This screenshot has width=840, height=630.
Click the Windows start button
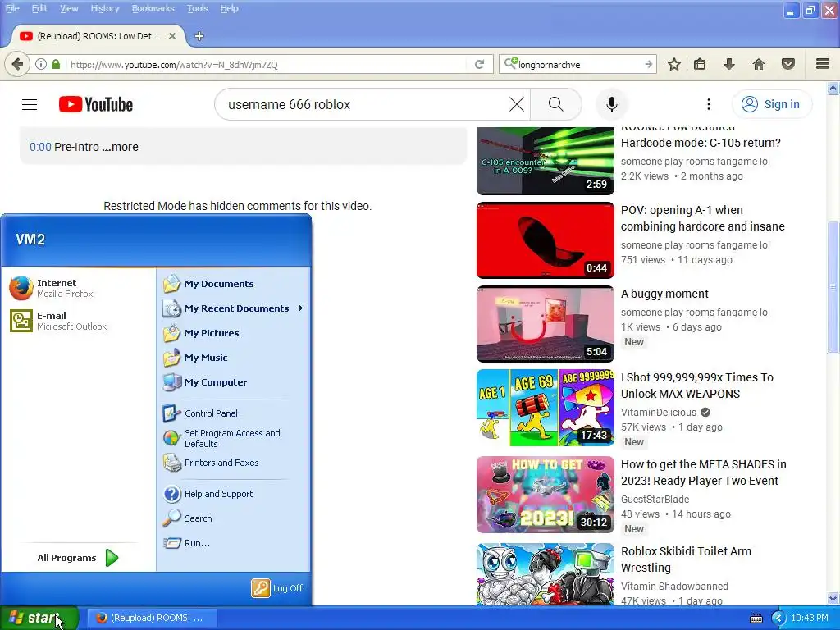[39, 618]
